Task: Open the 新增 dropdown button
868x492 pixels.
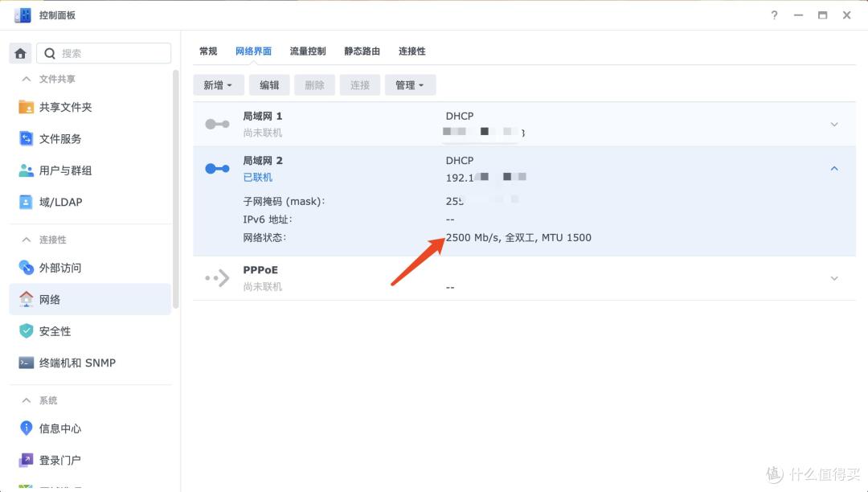Action: click(x=218, y=85)
